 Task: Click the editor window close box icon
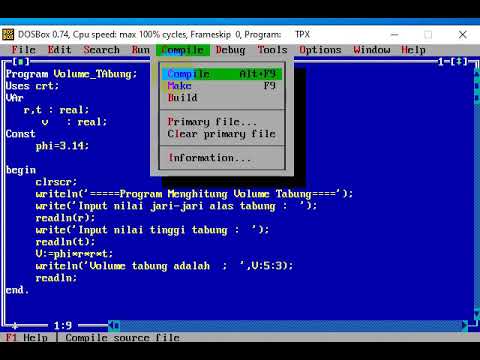pos(21,62)
